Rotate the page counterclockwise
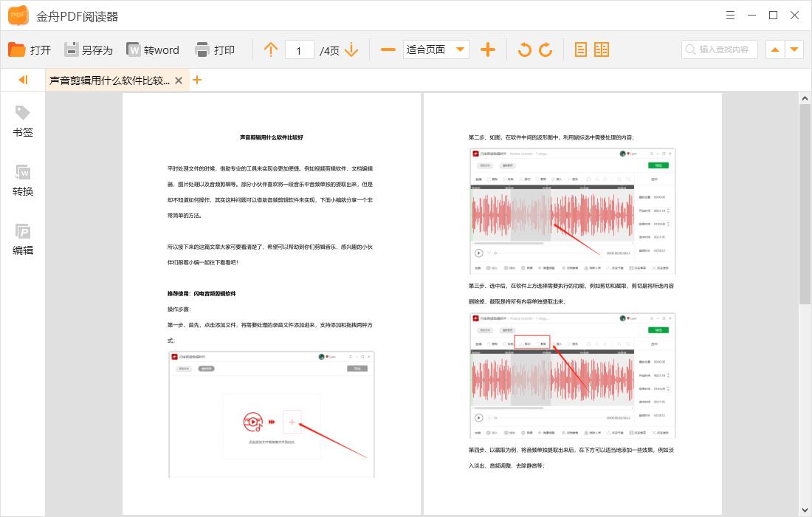The image size is (812, 517). (524, 49)
